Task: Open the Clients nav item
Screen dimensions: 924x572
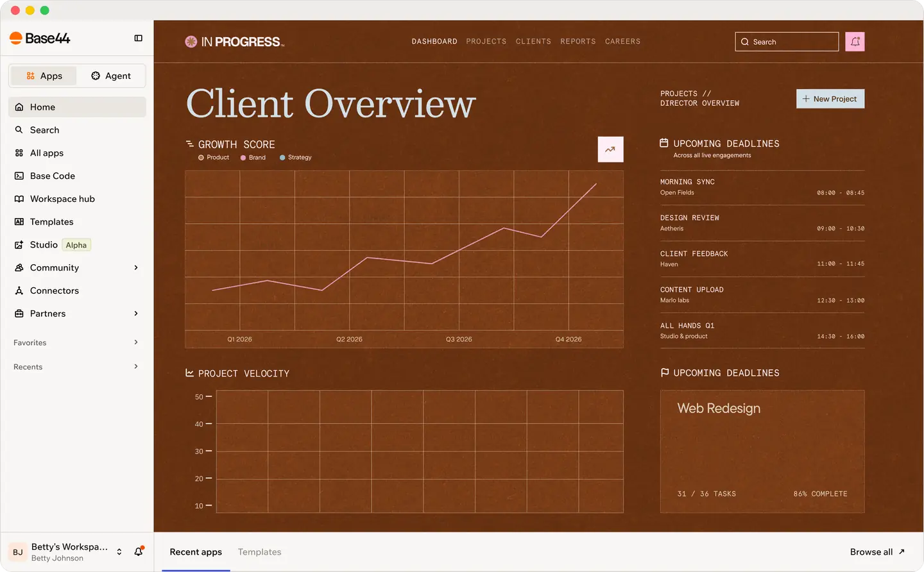Action: pyautogui.click(x=533, y=42)
